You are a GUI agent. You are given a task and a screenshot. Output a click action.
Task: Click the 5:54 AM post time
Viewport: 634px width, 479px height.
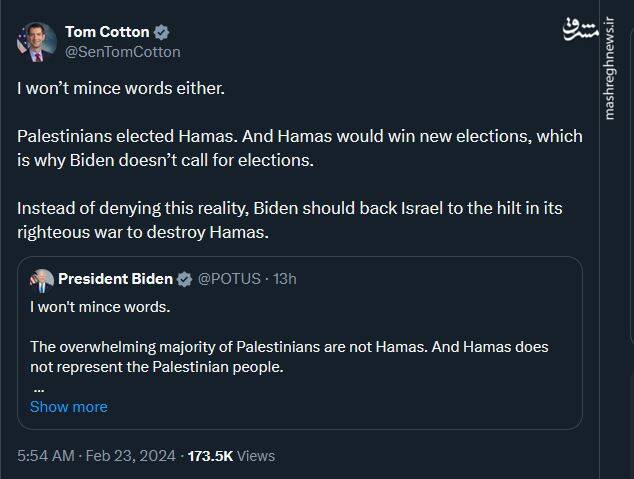(45, 455)
